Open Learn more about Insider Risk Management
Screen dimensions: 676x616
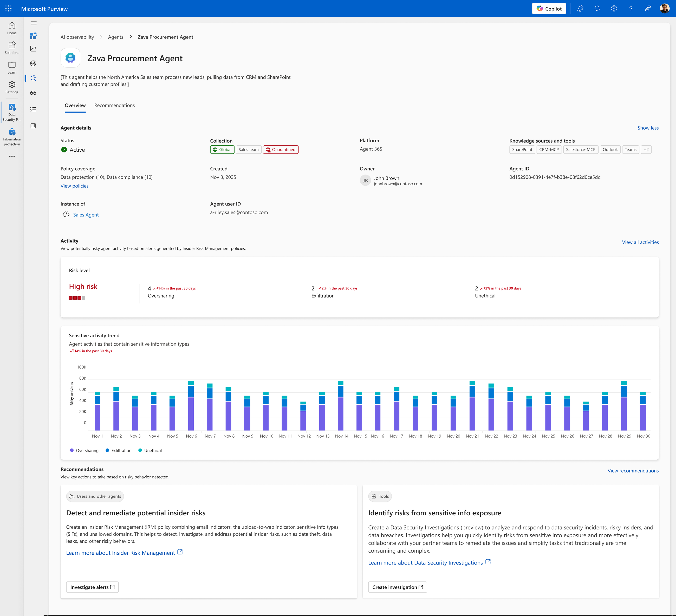124,553
